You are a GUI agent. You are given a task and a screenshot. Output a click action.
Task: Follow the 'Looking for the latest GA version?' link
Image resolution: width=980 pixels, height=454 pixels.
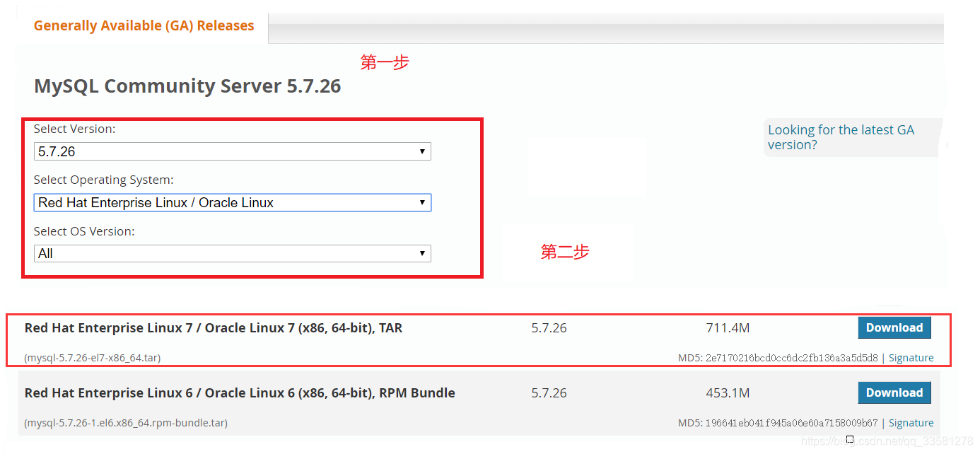[841, 137]
